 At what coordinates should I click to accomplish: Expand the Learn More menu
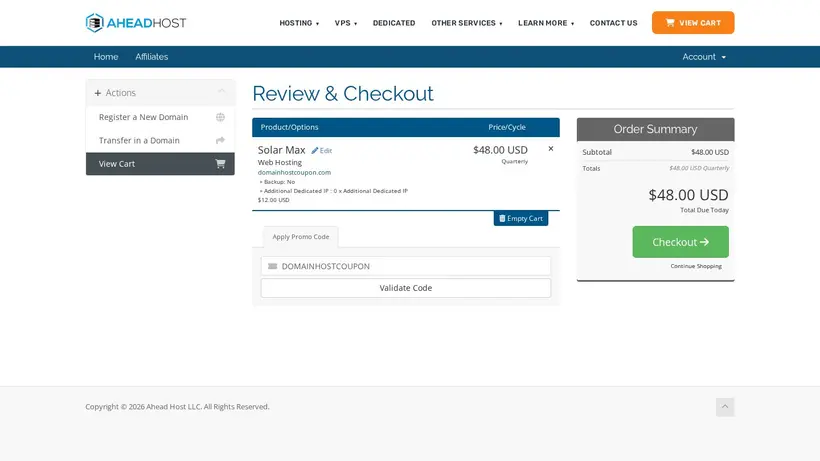(546, 23)
